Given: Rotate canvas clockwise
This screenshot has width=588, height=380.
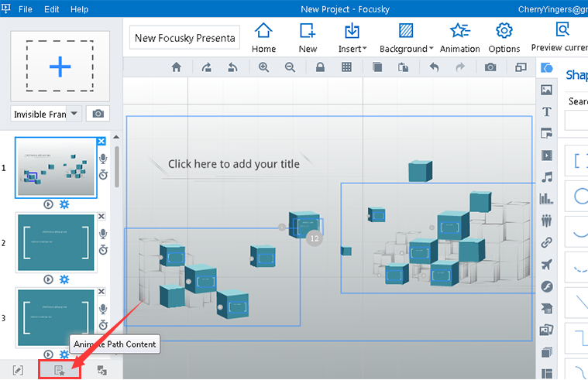Looking at the screenshot, I should [x=206, y=67].
